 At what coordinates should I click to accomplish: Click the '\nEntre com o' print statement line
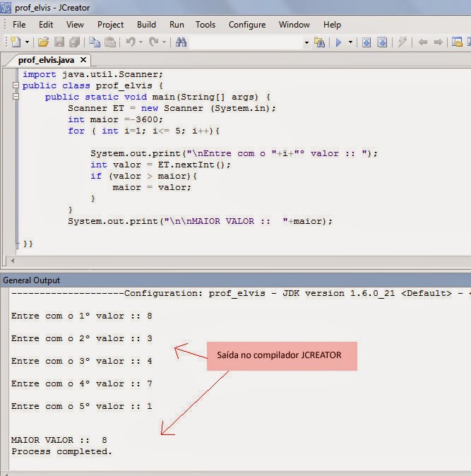(234, 154)
